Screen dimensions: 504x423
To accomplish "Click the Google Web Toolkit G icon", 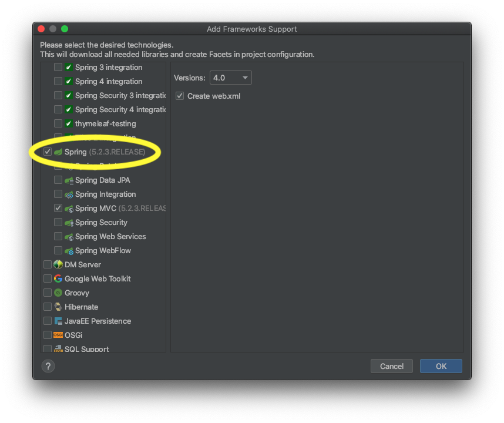I will (58, 278).
